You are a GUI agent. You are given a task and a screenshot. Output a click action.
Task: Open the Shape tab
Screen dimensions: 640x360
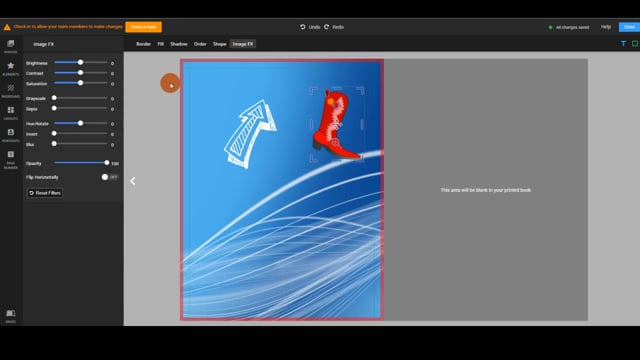pos(220,44)
